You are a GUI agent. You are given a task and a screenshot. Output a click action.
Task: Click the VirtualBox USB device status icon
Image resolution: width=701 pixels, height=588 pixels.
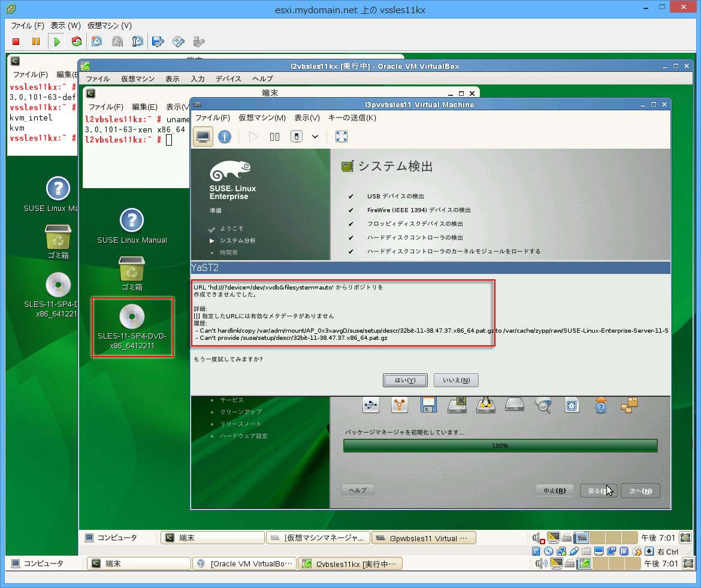[x=573, y=551]
